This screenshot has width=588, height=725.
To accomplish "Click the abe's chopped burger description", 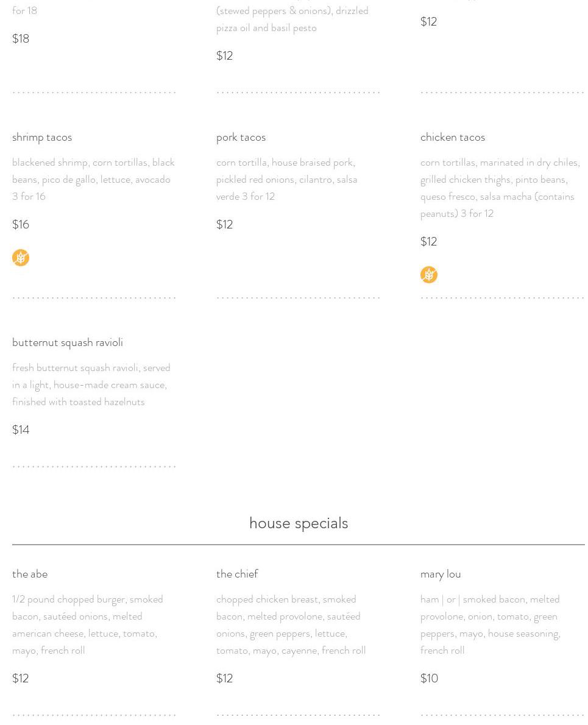I will (x=88, y=624).
